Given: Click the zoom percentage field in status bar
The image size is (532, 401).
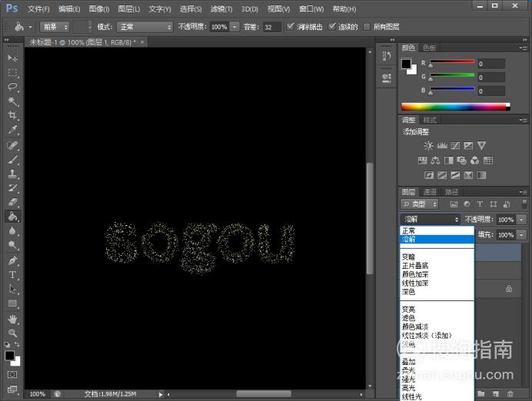Looking at the screenshot, I should tap(38, 394).
